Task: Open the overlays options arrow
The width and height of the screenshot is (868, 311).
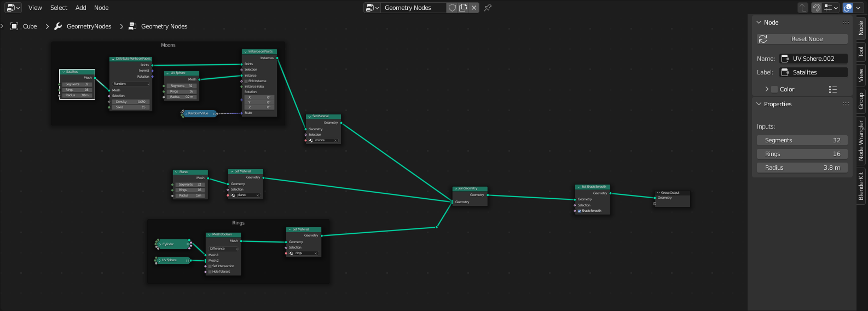Action: (858, 8)
